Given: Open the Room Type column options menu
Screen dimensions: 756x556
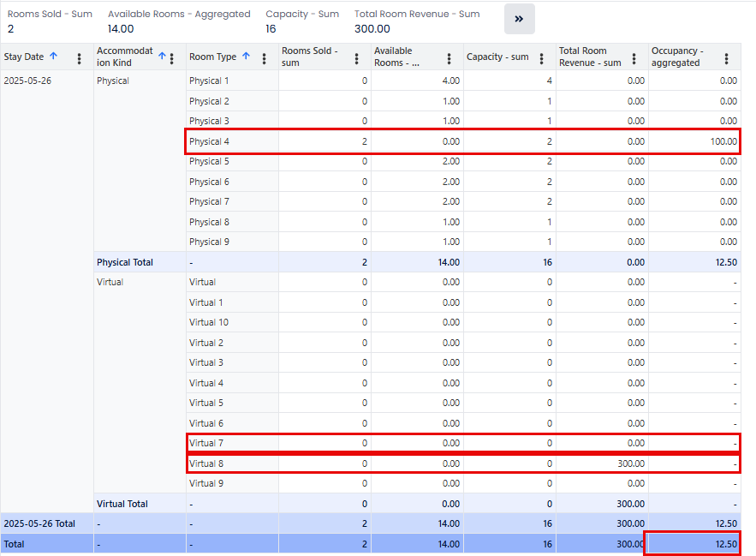Looking at the screenshot, I should [x=265, y=58].
